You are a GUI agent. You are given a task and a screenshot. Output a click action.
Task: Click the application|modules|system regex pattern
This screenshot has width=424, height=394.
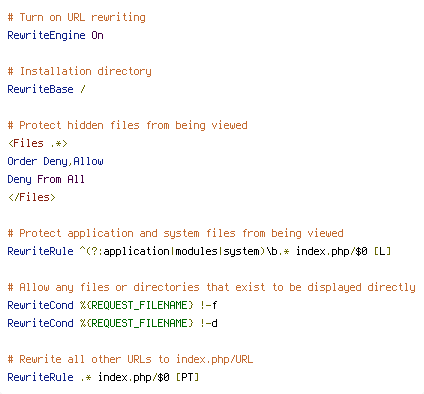[184, 251]
